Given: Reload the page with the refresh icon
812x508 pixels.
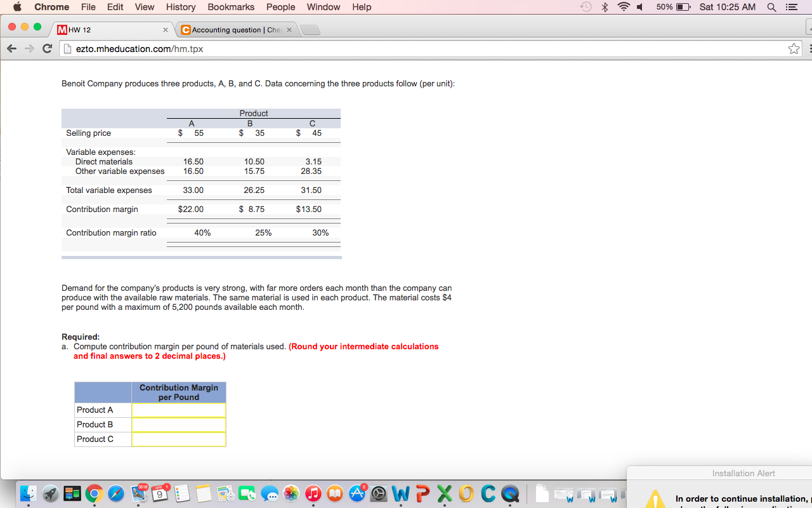Looking at the screenshot, I should point(46,48).
